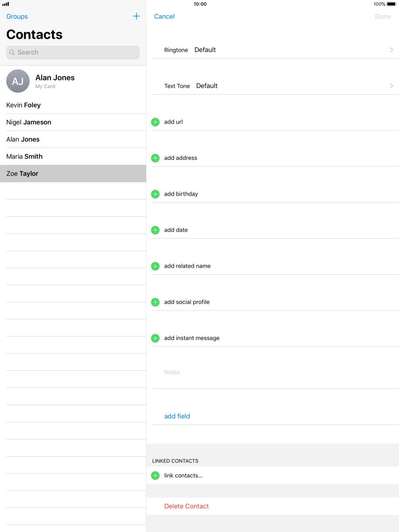Viewport: 399px width, 532px height.
Task: Tap the green plus to add address
Action: point(155,158)
